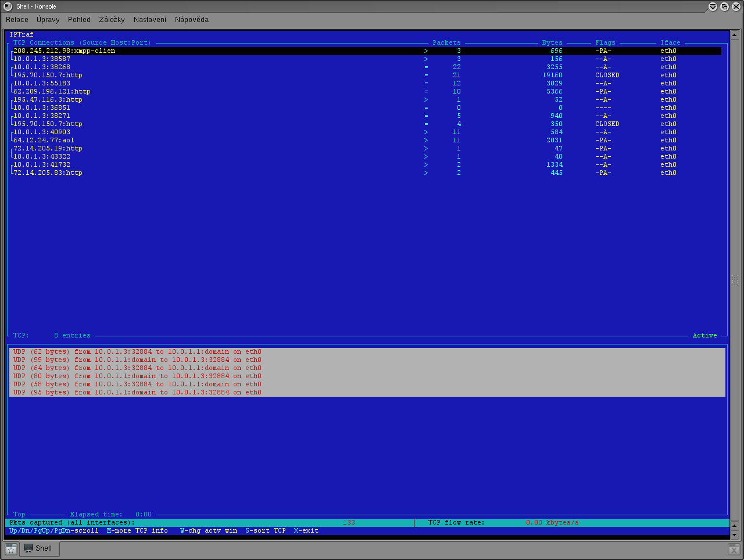The image size is (744, 560).
Task: Open the Relace menu
Action: pyautogui.click(x=17, y=20)
